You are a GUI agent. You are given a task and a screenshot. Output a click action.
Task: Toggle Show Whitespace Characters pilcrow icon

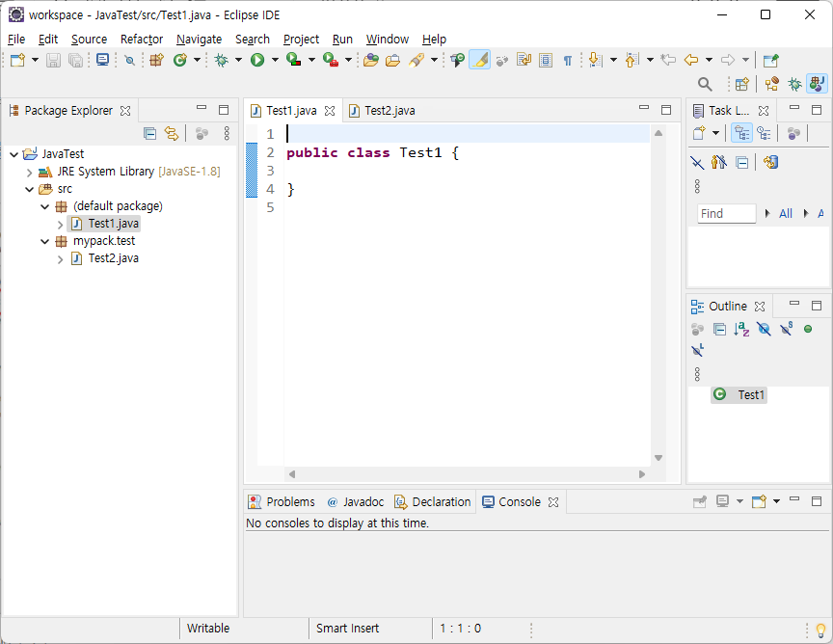coord(567,60)
